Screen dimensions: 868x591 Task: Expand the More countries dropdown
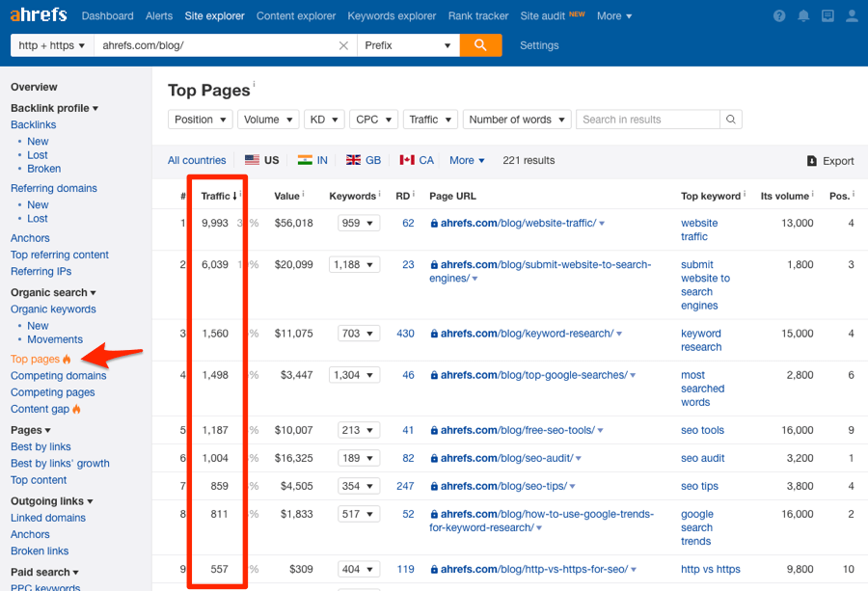pyautogui.click(x=467, y=160)
